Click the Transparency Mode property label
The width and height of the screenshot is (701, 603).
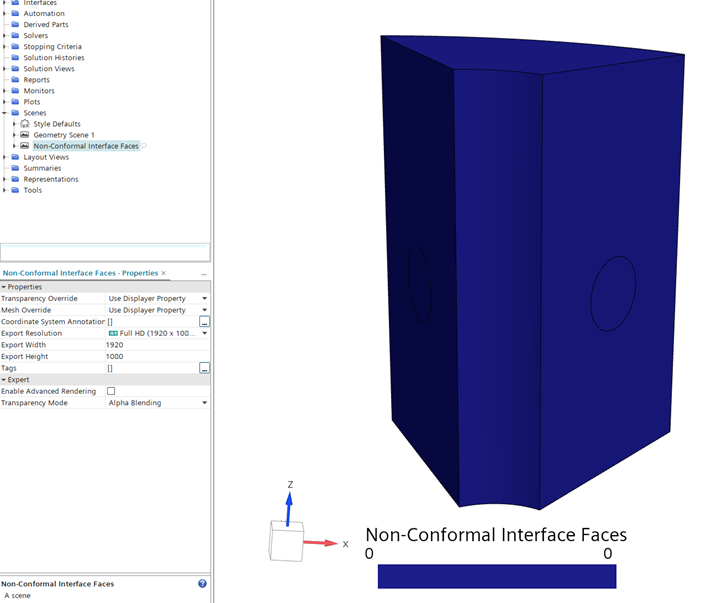[x=34, y=403]
